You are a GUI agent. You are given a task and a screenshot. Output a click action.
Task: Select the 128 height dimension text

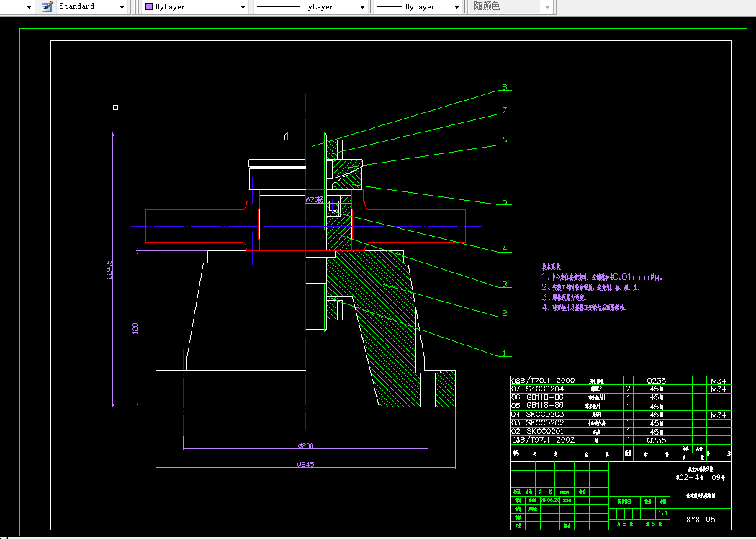(x=134, y=328)
